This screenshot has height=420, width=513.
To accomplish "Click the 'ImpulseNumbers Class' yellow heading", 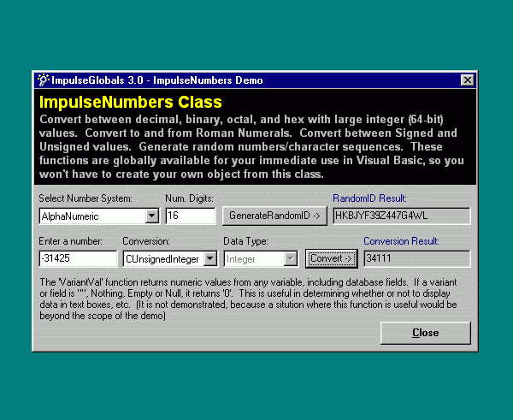I will pos(131,102).
